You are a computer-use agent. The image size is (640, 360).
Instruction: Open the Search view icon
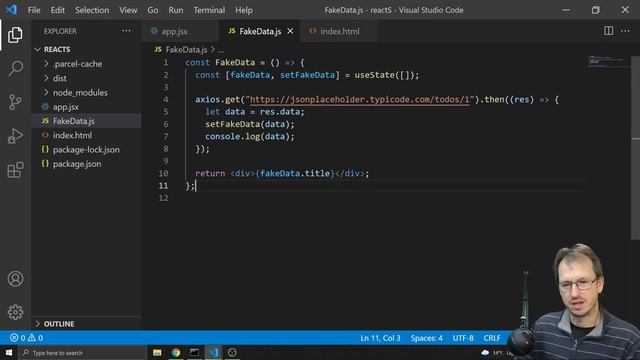15,68
